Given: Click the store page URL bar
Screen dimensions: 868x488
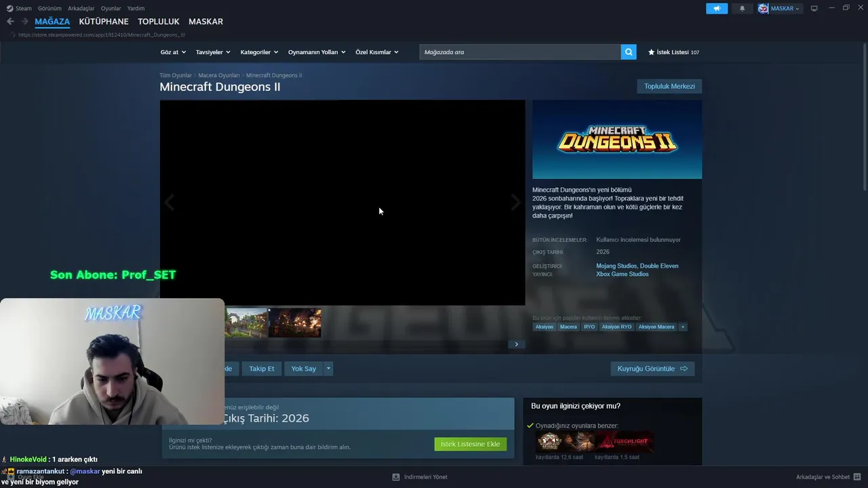Looking at the screenshot, I should (102, 35).
